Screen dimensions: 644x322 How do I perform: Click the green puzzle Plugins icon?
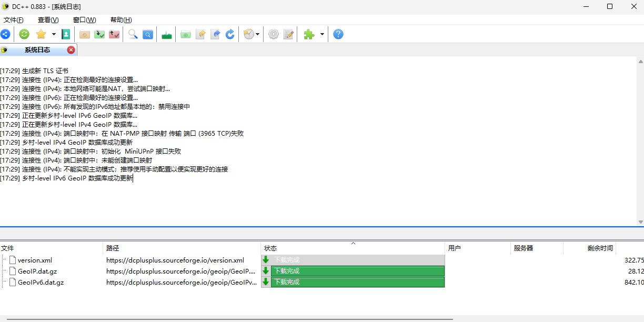pos(309,34)
